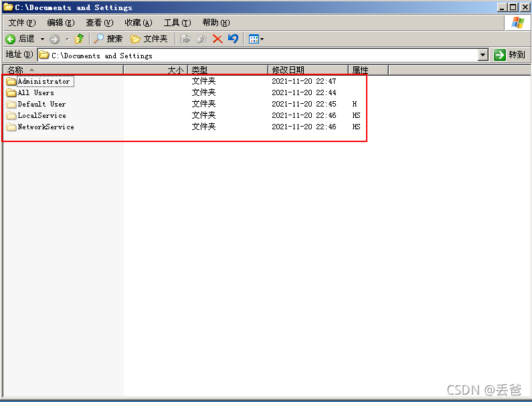
Task: Click the date 2021-11-20 22:45
Action: coord(304,104)
